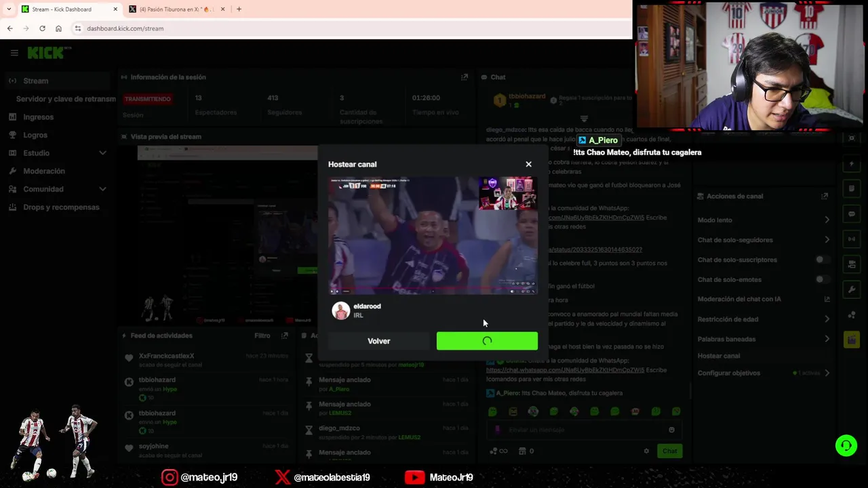Click the document icon in right rail
The width and height of the screenshot is (868, 488).
[x=852, y=188]
